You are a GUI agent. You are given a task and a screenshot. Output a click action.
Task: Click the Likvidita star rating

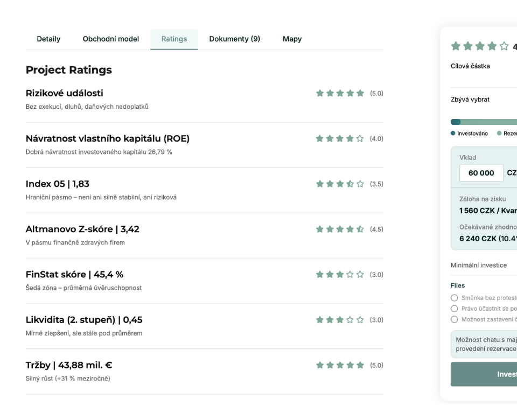click(x=340, y=320)
